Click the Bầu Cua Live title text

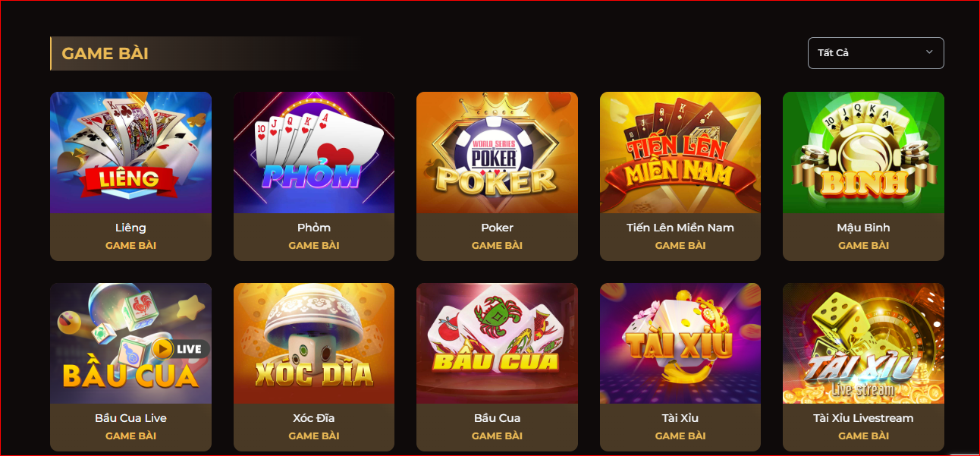[x=130, y=418]
